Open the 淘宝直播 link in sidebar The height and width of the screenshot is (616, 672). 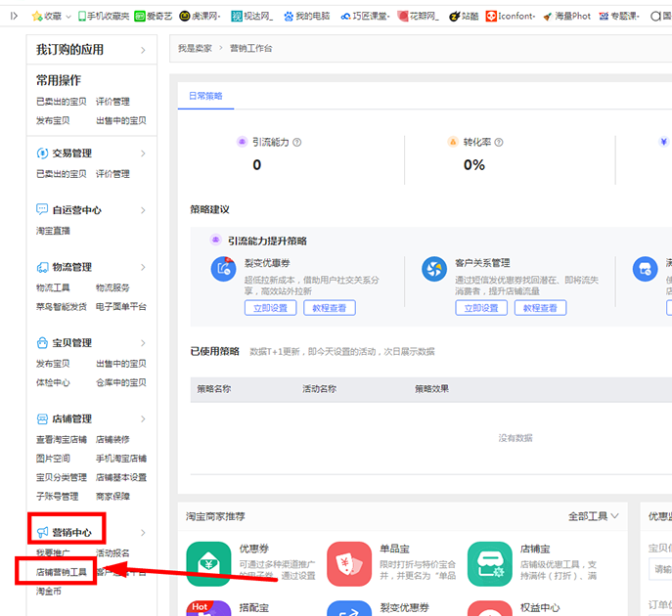pyautogui.click(x=53, y=231)
